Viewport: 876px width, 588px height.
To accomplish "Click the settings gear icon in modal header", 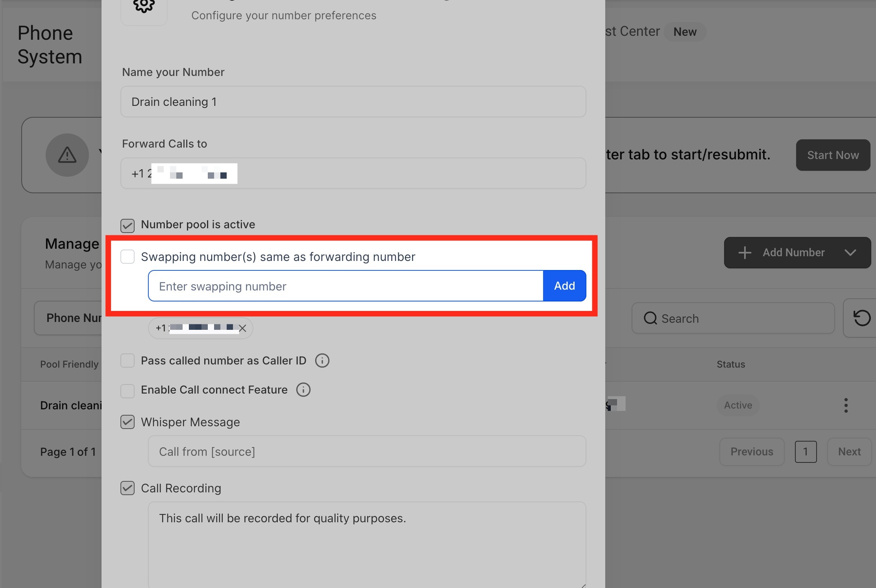I will [x=144, y=6].
